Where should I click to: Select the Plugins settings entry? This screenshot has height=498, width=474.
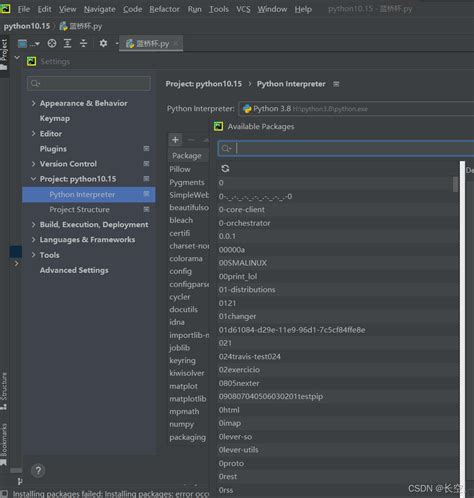coord(53,149)
